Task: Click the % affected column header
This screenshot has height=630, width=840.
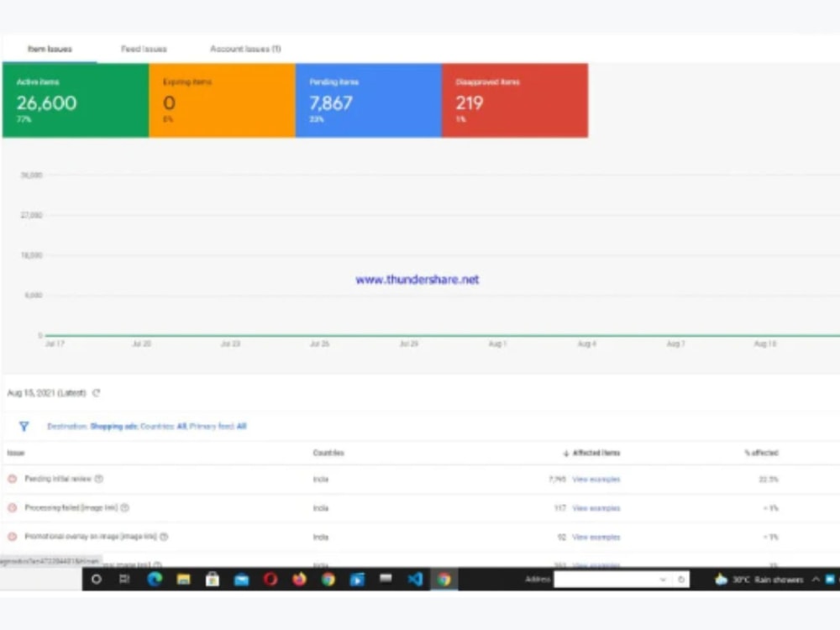Action: coord(761,453)
